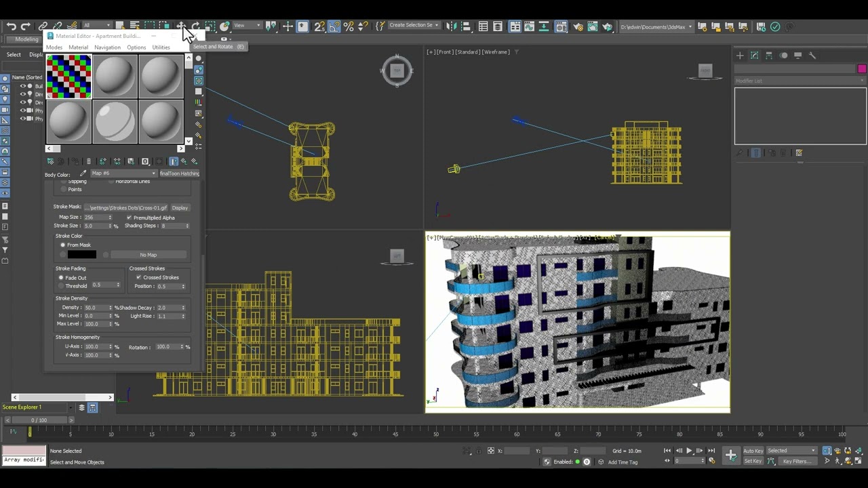Open the Hierarchy panel icon
The width and height of the screenshot is (868, 488).
769,56
